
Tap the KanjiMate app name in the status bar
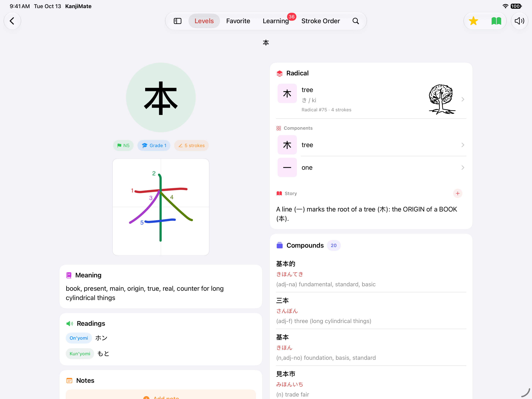78,6
